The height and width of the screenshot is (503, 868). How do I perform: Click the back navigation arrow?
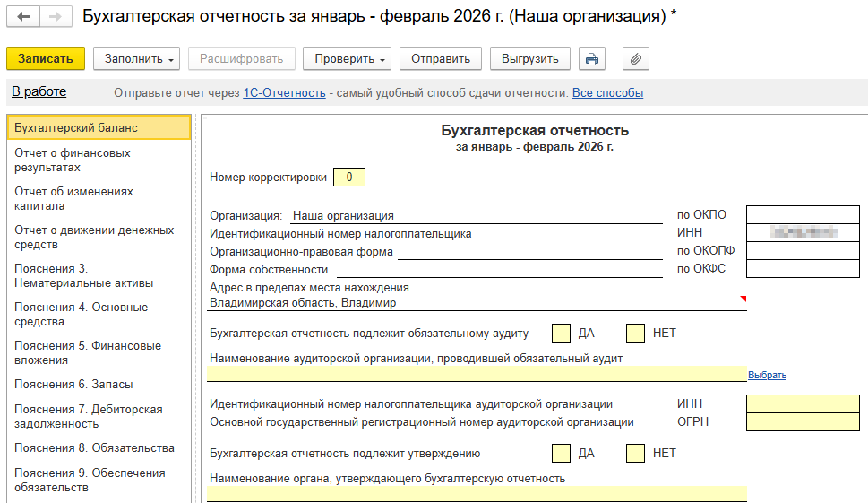tap(23, 17)
